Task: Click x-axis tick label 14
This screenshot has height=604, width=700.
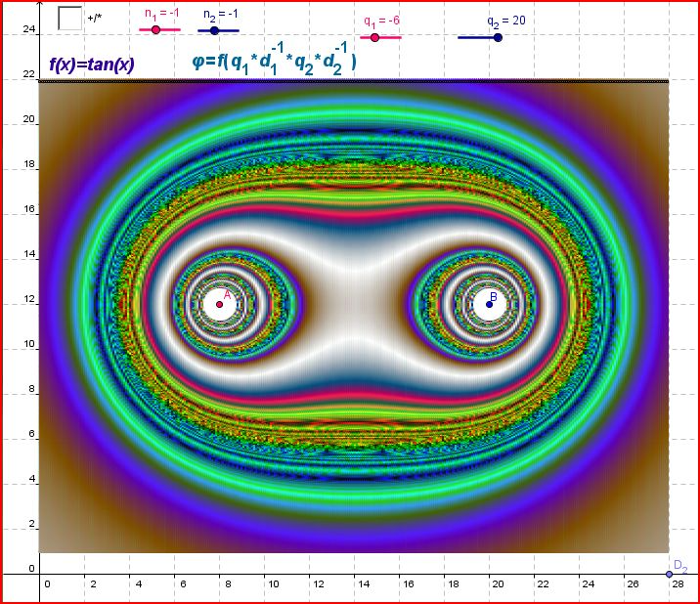Action: tap(362, 585)
